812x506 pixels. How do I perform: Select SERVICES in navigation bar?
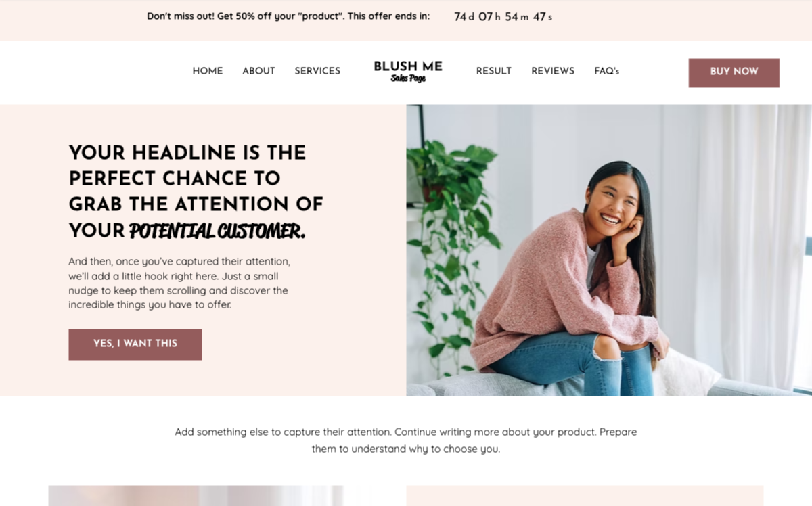tap(317, 71)
